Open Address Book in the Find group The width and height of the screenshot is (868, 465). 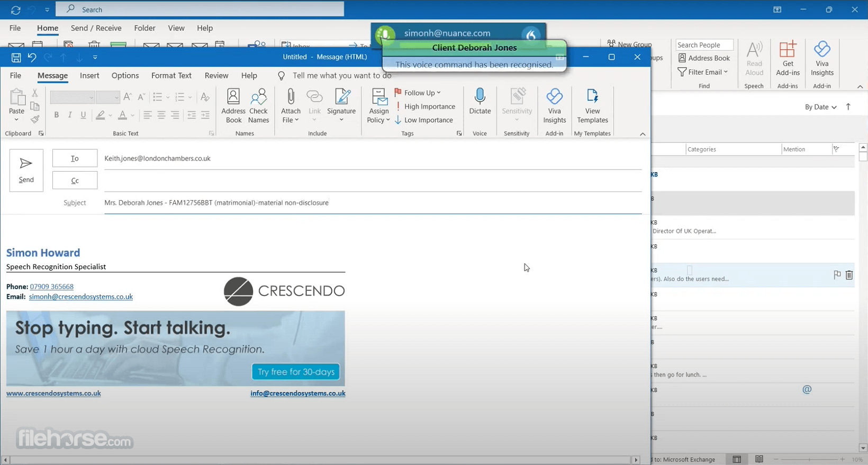pos(704,58)
